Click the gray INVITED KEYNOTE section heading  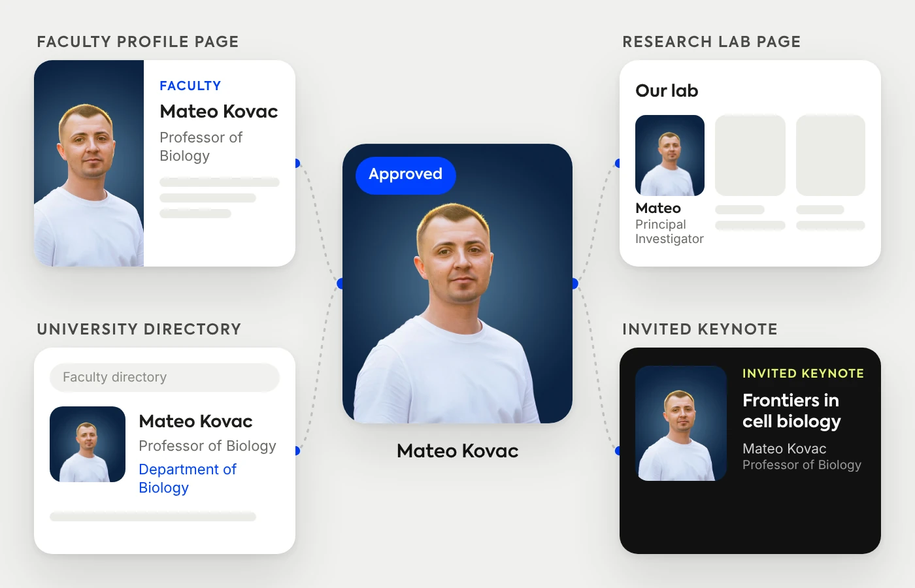700,329
